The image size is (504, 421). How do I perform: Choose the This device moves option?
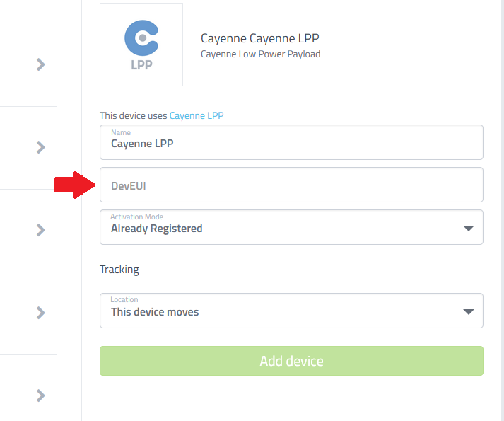coord(155,312)
